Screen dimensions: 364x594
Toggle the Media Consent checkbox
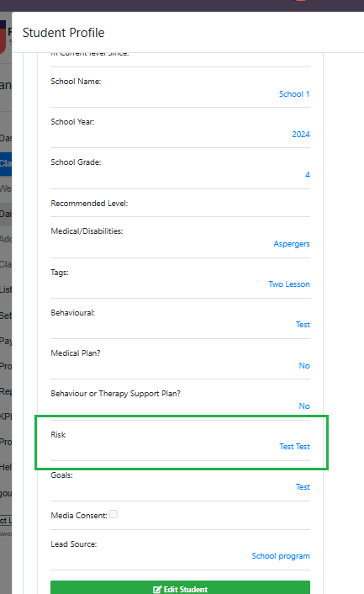[x=113, y=514]
